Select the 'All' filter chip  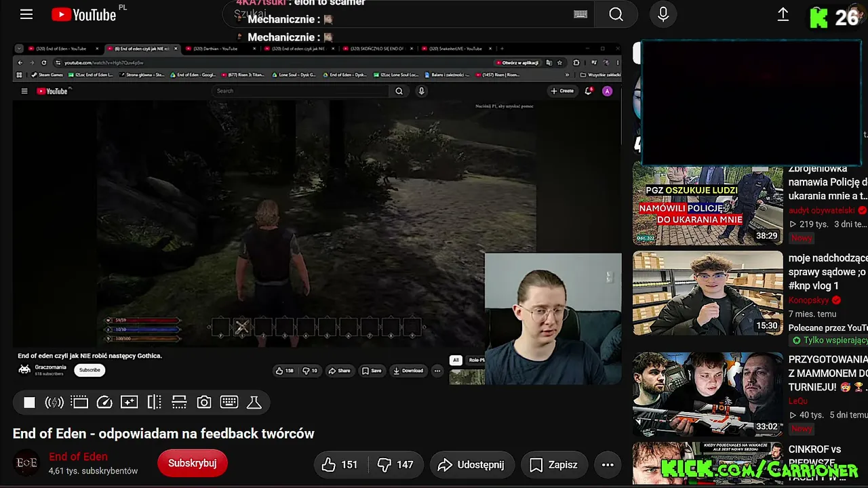pyautogui.click(x=456, y=360)
